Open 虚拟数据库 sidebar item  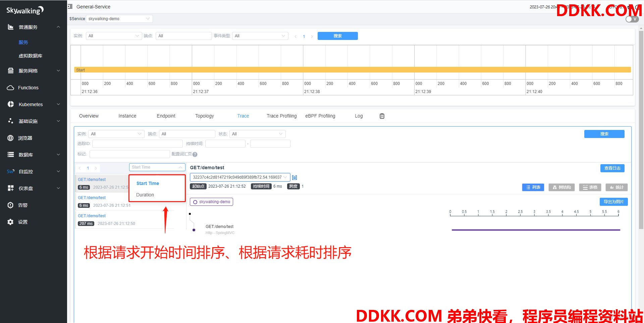(31, 56)
